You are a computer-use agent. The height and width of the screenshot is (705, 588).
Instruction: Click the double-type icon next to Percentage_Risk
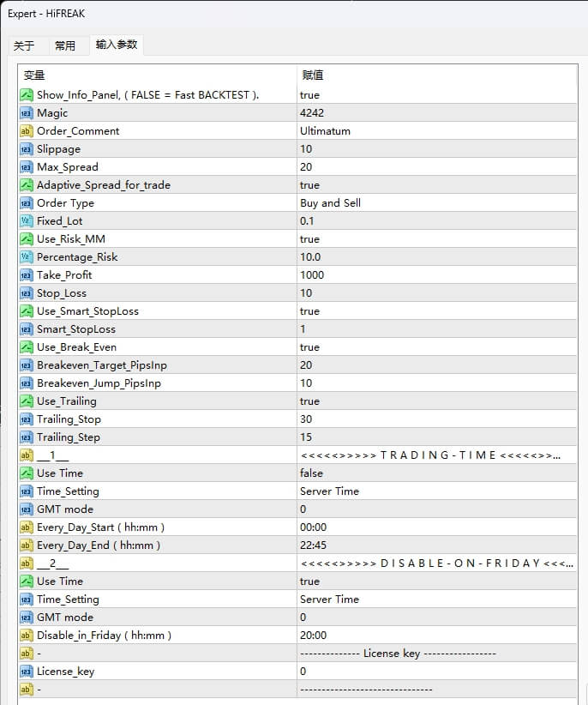coord(27,256)
